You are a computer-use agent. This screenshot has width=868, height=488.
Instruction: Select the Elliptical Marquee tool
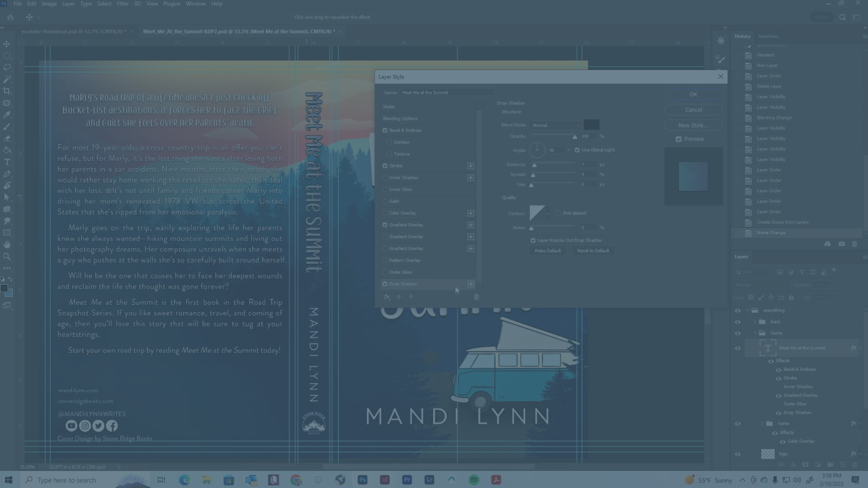[7, 56]
